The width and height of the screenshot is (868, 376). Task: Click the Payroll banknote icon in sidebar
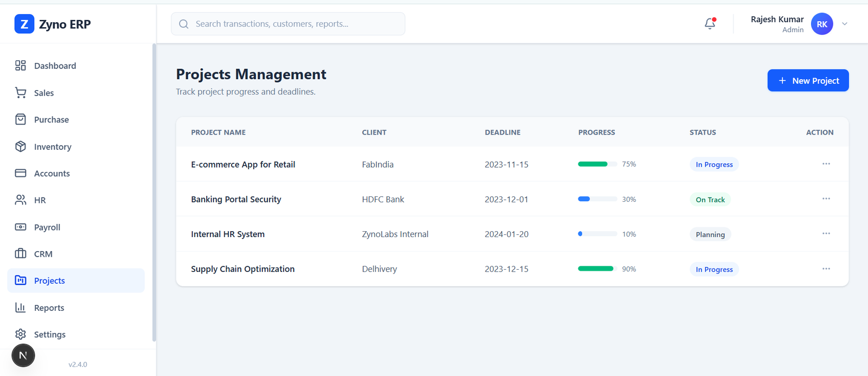click(21, 227)
